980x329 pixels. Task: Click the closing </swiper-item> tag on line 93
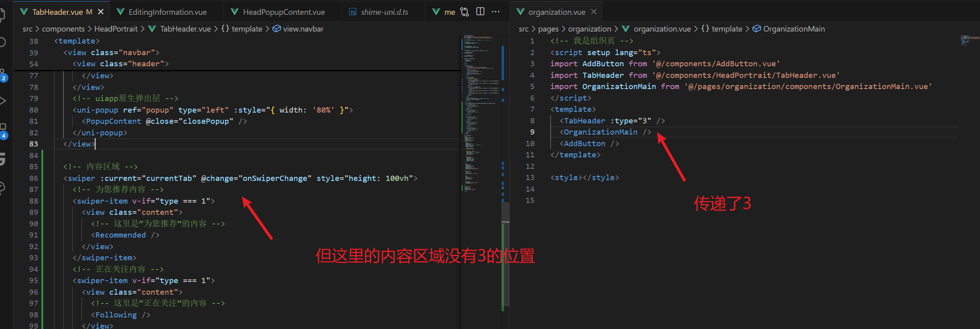point(105,258)
